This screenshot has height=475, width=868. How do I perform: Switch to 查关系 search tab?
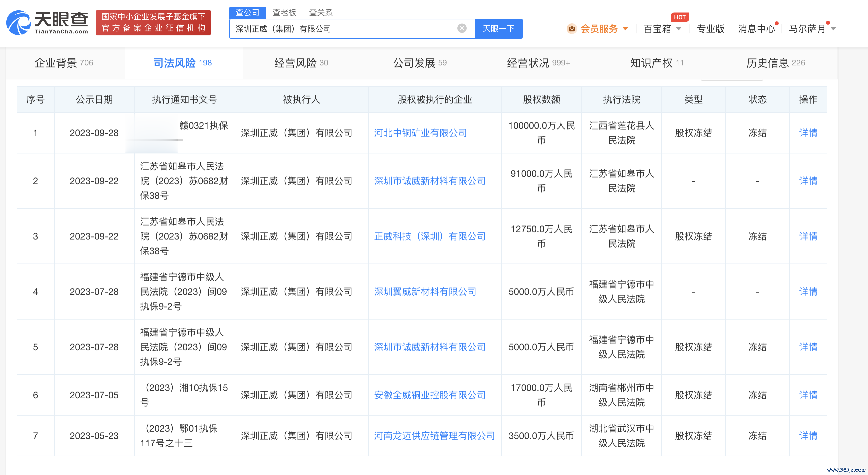pyautogui.click(x=320, y=12)
